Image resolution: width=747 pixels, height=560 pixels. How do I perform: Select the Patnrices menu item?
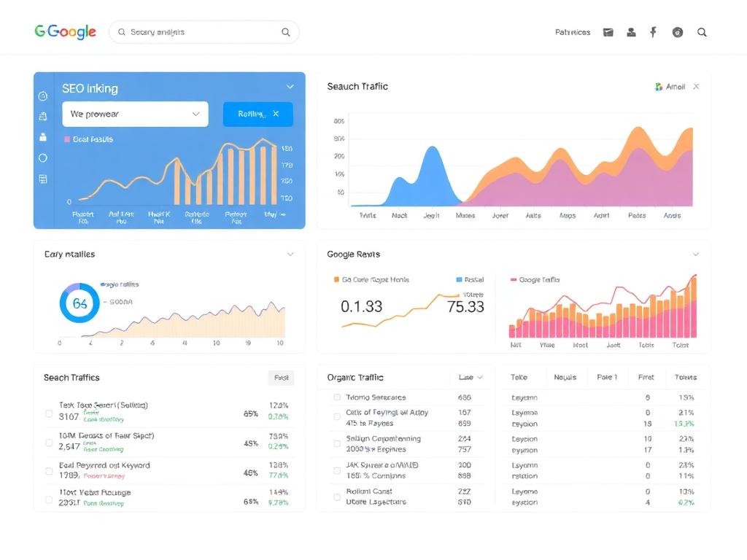(x=572, y=32)
